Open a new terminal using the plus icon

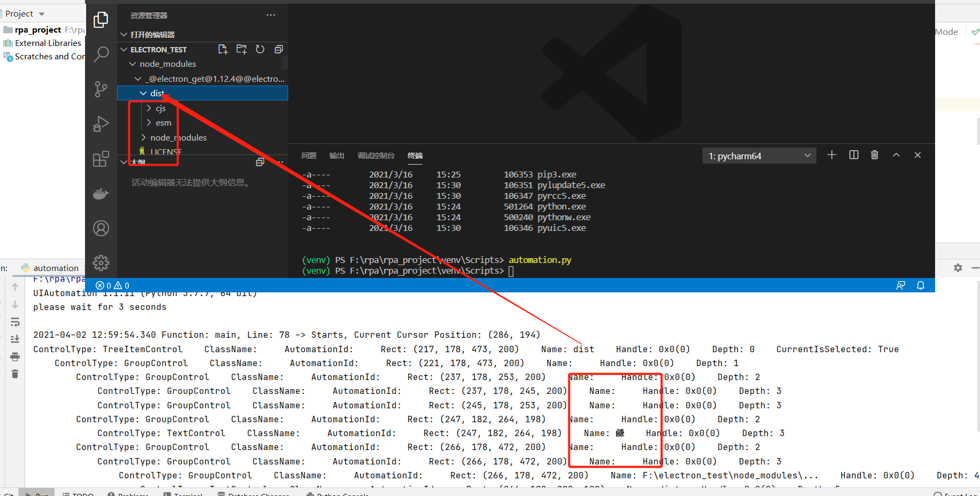(x=831, y=155)
